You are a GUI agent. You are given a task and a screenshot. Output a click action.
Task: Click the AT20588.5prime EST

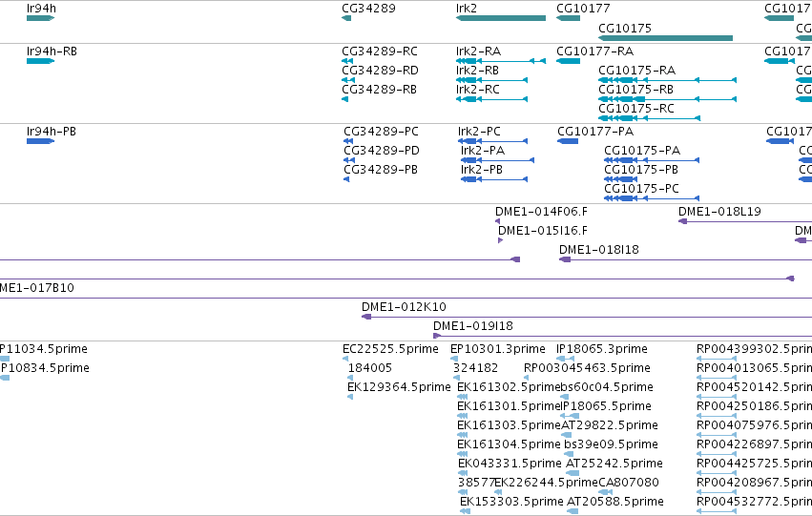(573, 512)
